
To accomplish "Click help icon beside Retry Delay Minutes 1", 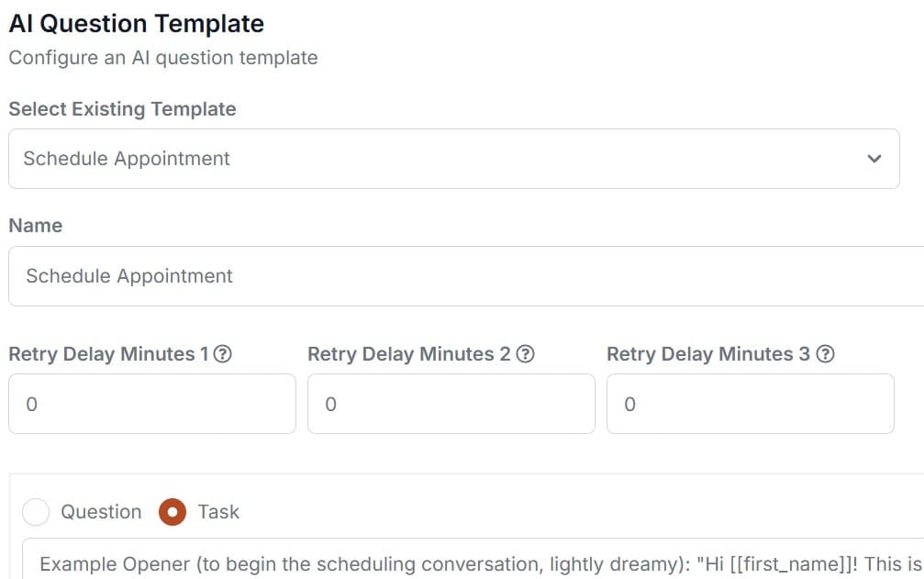I will pos(222,354).
